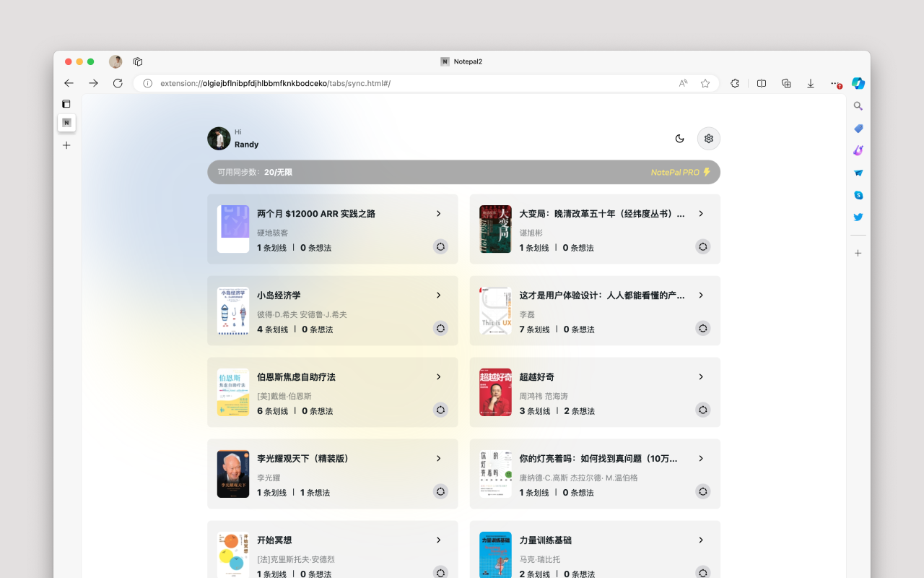Sync 超越好奇 using its circular sync icon

702,410
